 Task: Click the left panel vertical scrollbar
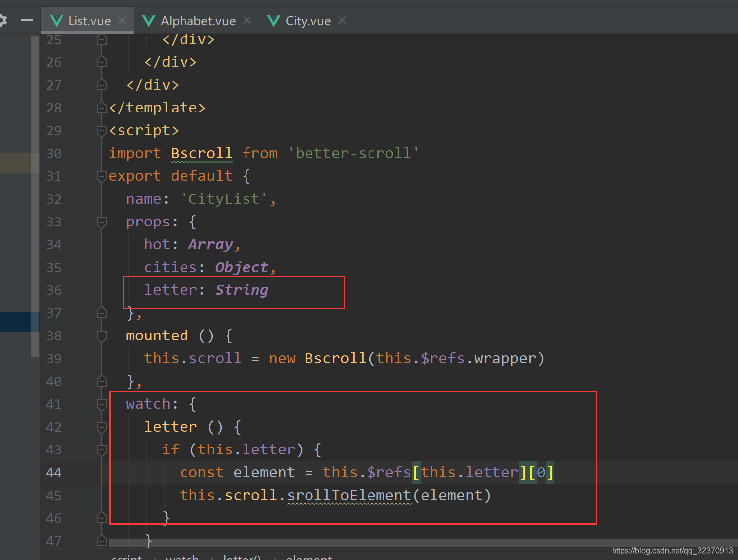35,196
